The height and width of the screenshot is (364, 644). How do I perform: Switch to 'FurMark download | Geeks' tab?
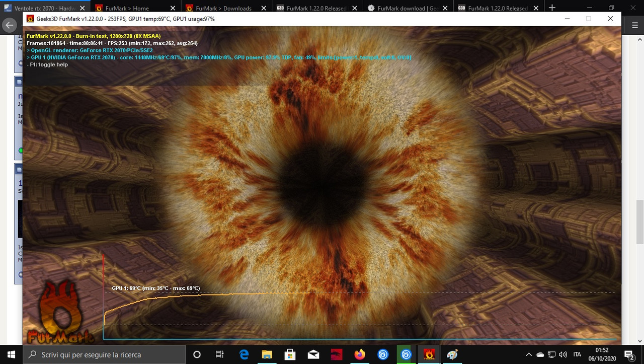[x=408, y=8]
